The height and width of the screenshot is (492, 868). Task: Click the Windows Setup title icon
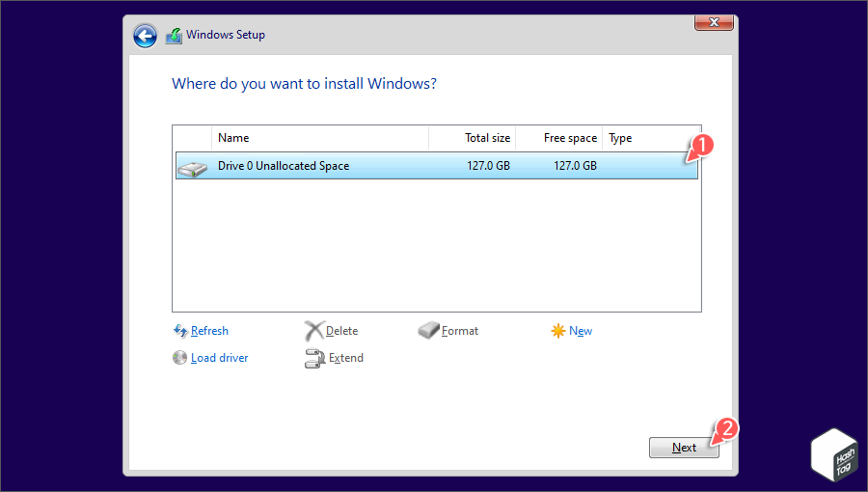pos(174,36)
